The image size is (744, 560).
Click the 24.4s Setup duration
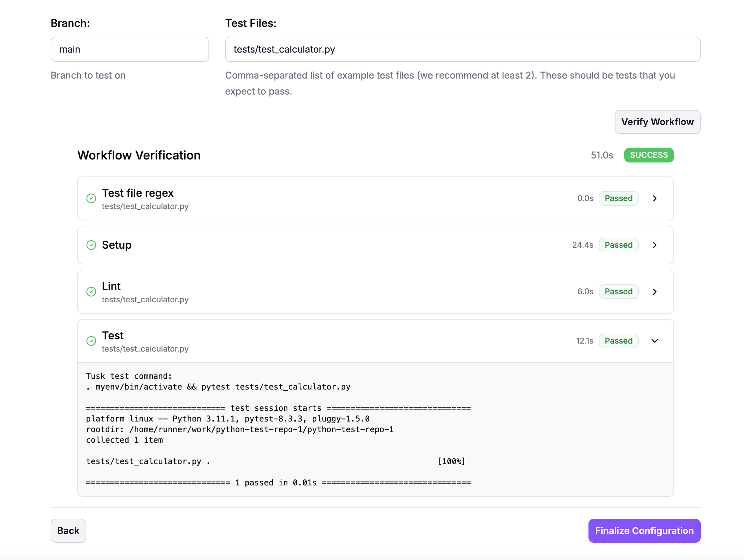pos(582,245)
